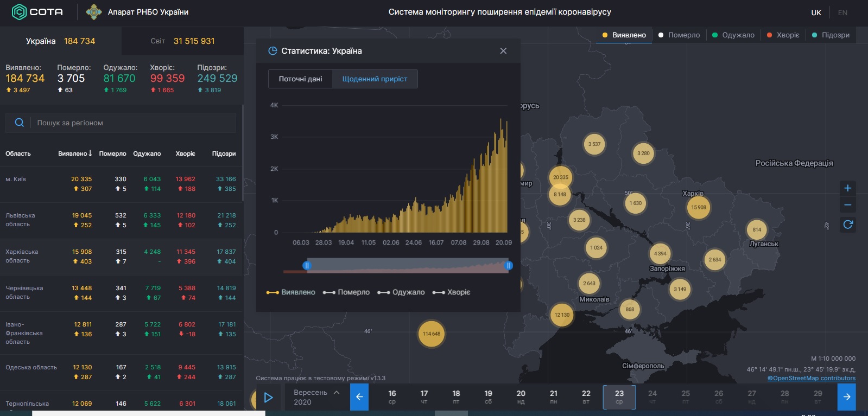Switch language to EN

pos(842,12)
